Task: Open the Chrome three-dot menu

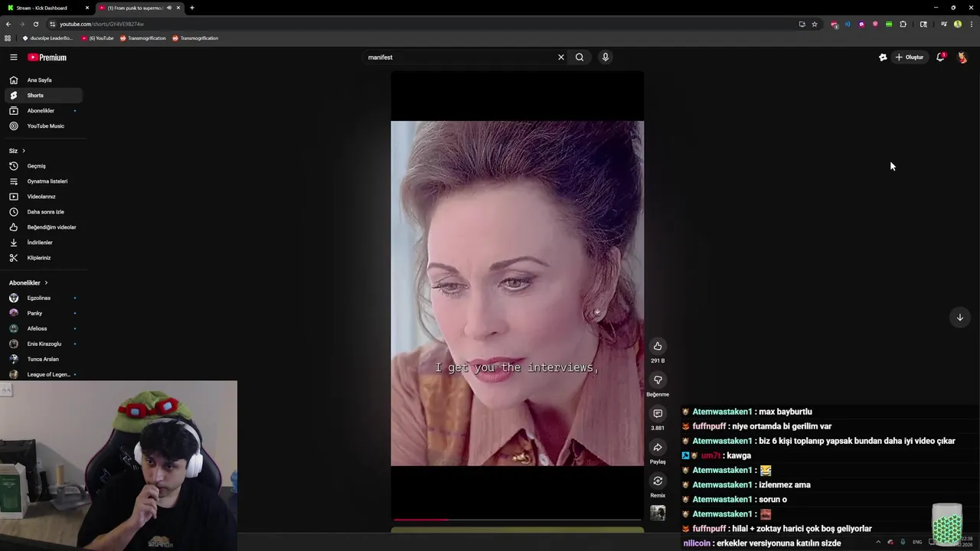Action: (x=971, y=24)
